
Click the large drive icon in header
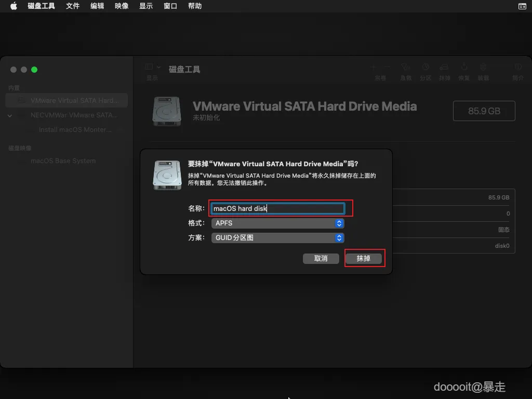click(167, 111)
